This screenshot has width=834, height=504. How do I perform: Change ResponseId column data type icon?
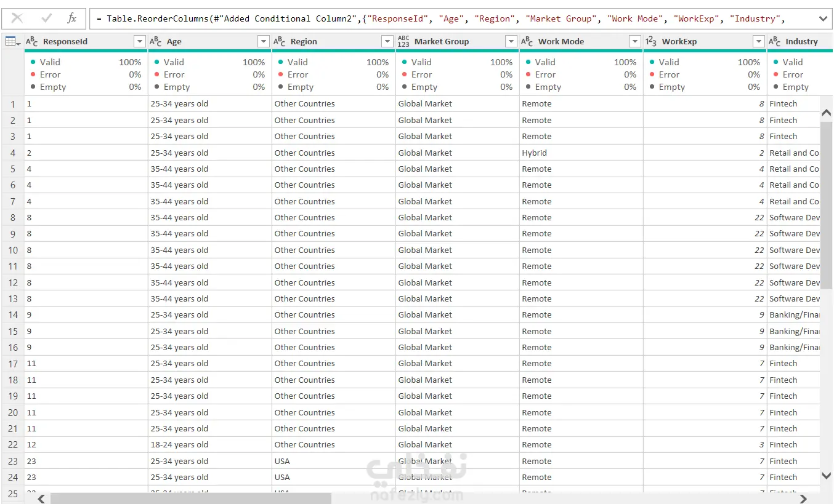click(x=32, y=41)
